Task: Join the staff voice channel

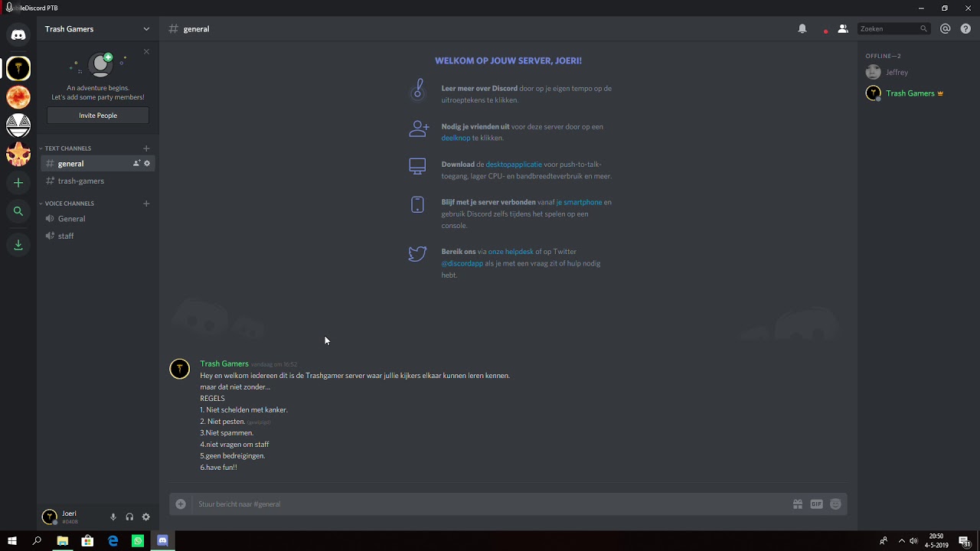Action: pos(98,236)
